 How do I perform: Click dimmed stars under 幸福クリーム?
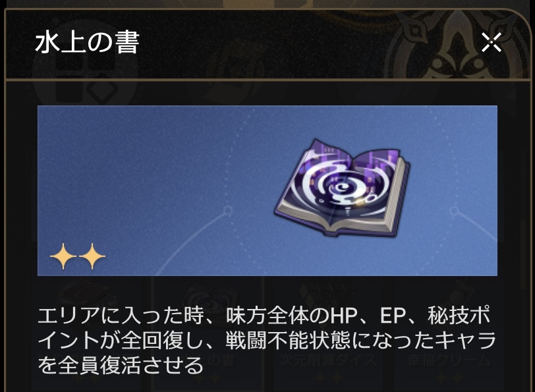click(449, 378)
